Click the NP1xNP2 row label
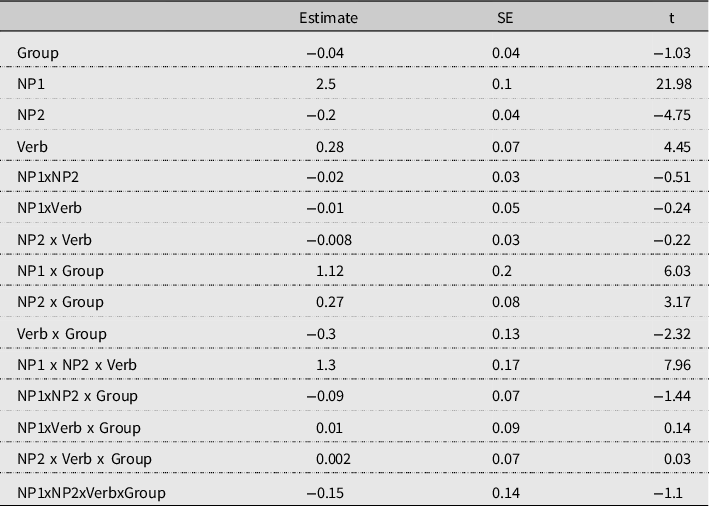 tap(47, 177)
